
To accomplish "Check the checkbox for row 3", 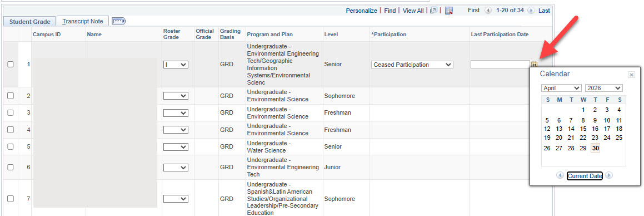I will 11,112.
